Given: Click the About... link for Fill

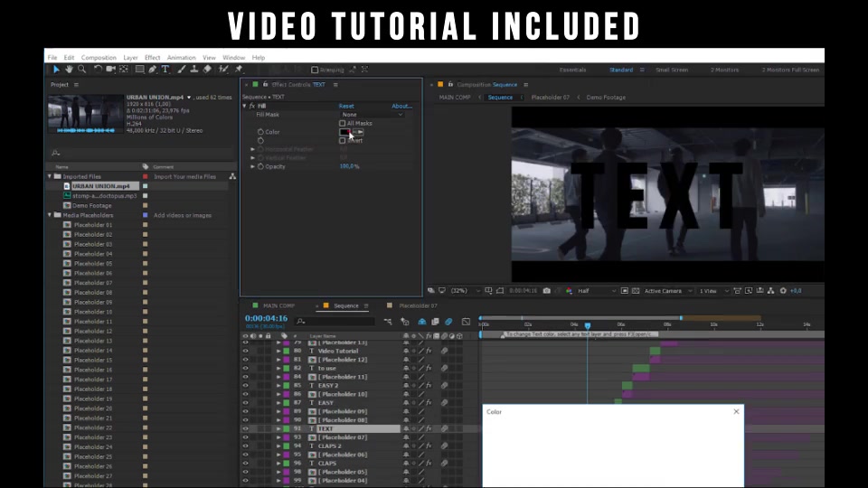Looking at the screenshot, I should click(x=401, y=106).
